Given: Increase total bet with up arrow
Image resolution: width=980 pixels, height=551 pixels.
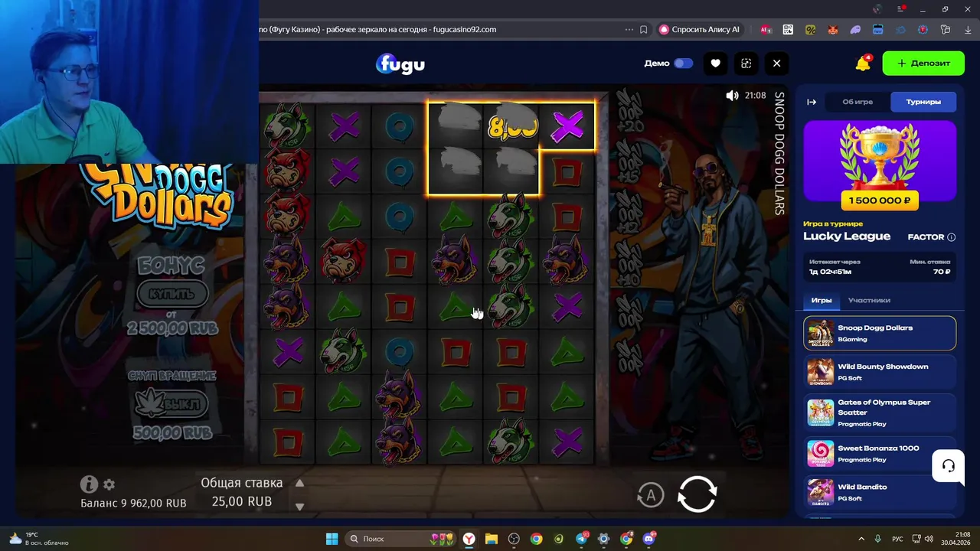Looking at the screenshot, I should [300, 483].
